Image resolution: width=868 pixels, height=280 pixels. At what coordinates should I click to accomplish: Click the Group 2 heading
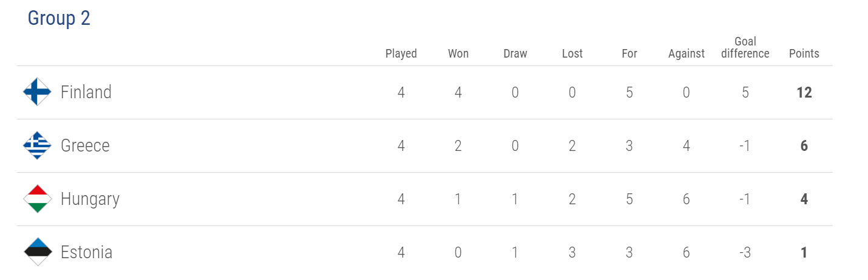click(x=59, y=19)
